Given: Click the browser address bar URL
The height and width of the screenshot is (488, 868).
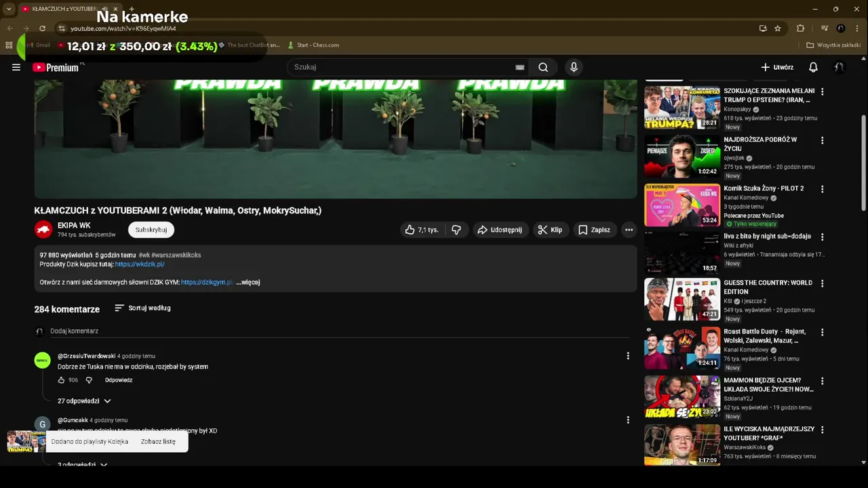Looking at the screenshot, I should pos(123,28).
